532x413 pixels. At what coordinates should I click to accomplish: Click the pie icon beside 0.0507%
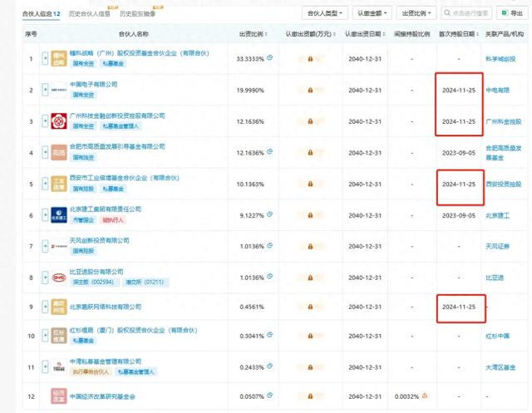point(269,395)
